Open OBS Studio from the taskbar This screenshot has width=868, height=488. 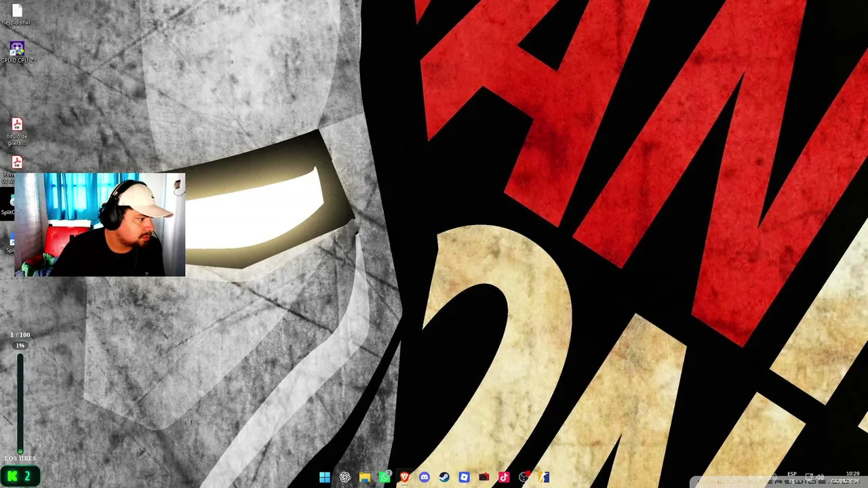pos(524,477)
